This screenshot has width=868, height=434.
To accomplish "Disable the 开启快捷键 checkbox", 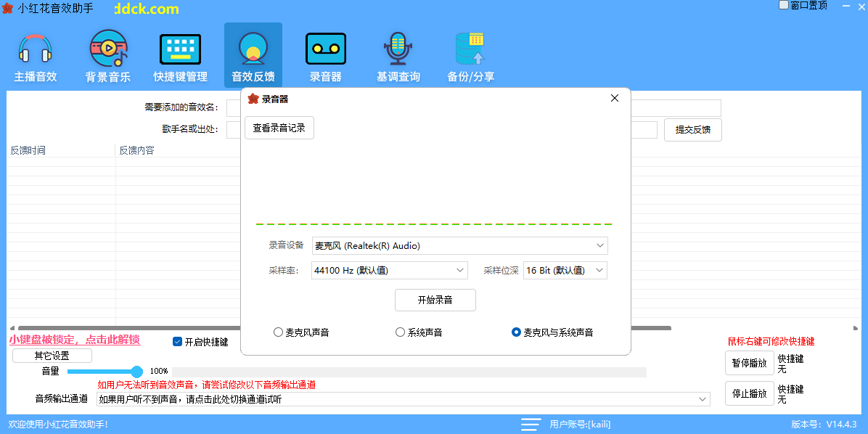I will click(x=177, y=342).
